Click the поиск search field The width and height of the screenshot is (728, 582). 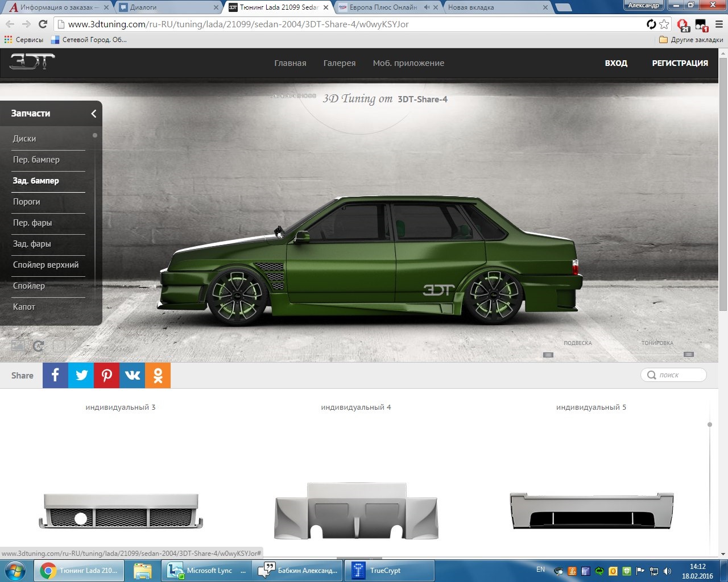pos(673,375)
